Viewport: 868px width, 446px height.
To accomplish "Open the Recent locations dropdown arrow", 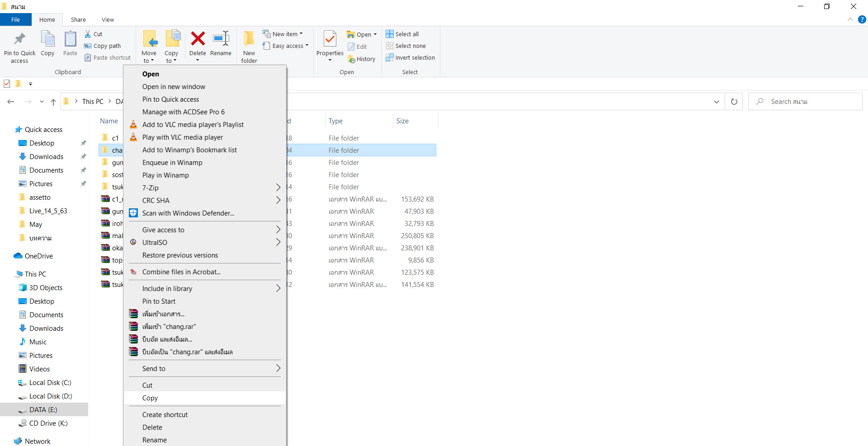I will click(x=42, y=102).
